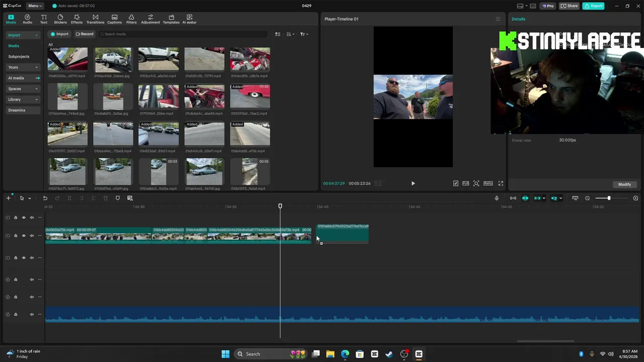Click the Search media field
The image size is (644, 362).
[183, 34]
